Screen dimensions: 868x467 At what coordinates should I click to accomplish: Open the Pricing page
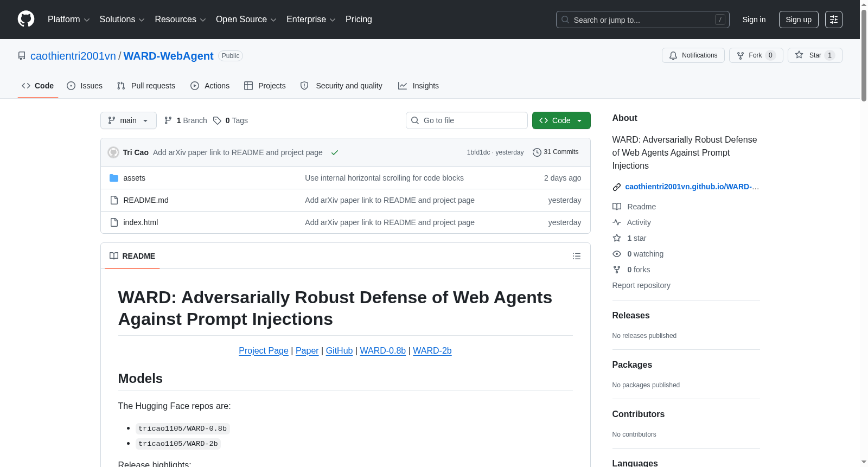359,20
